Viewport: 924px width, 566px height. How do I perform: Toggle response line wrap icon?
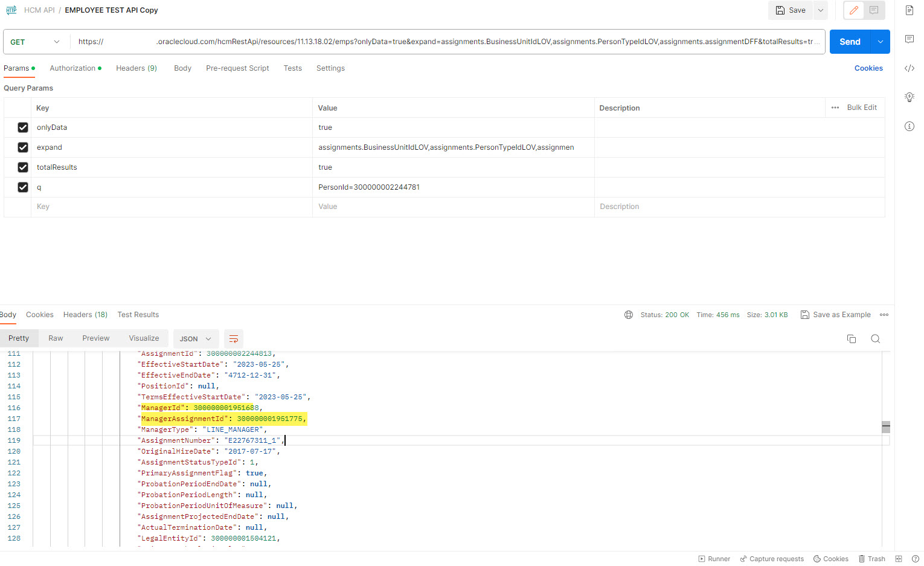[234, 339]
